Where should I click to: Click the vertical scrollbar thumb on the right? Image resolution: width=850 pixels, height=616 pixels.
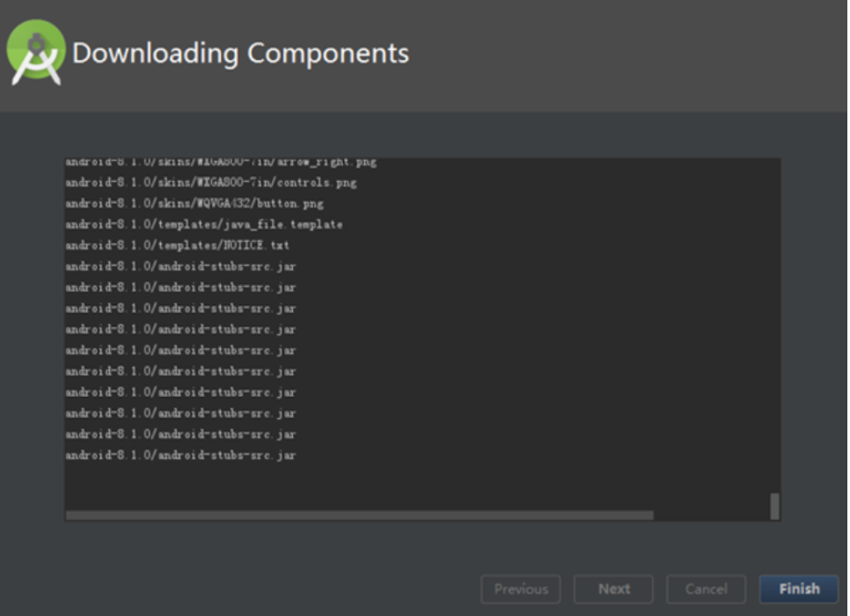(773, 504)
